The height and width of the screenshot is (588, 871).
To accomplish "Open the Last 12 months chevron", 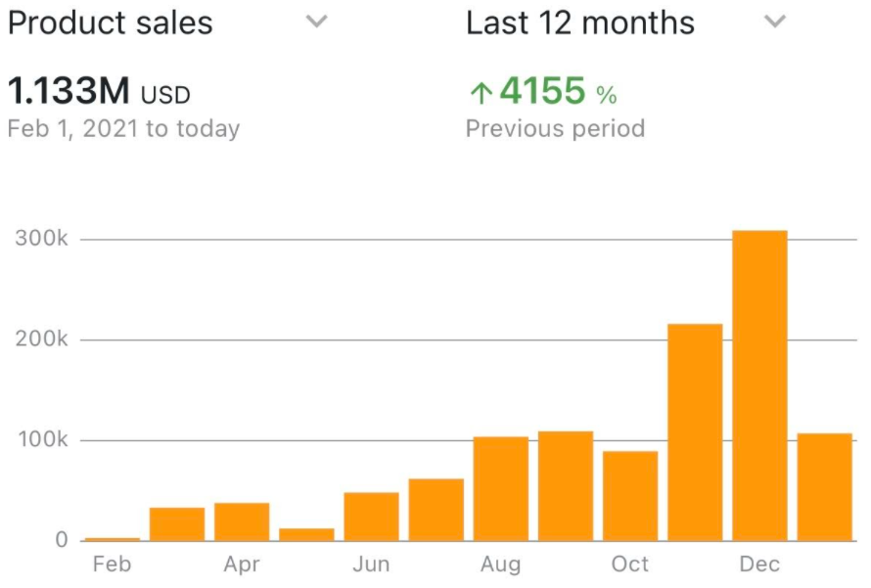I will (x=774, y=22).
